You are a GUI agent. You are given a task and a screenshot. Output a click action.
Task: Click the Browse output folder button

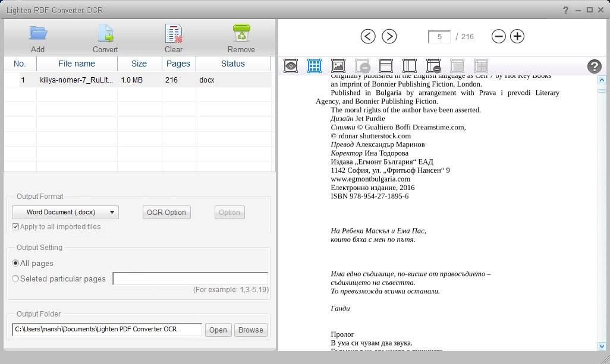point(251,330)
